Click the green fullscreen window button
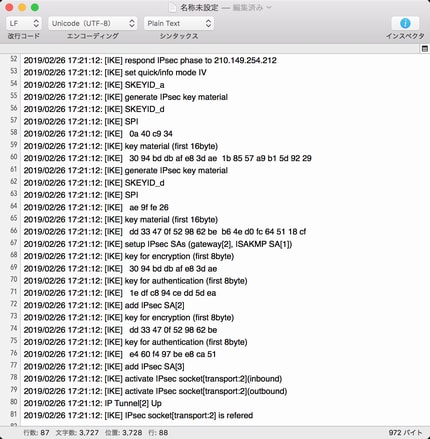Viewport: 430px width, 439px height. tap(35, 7)
